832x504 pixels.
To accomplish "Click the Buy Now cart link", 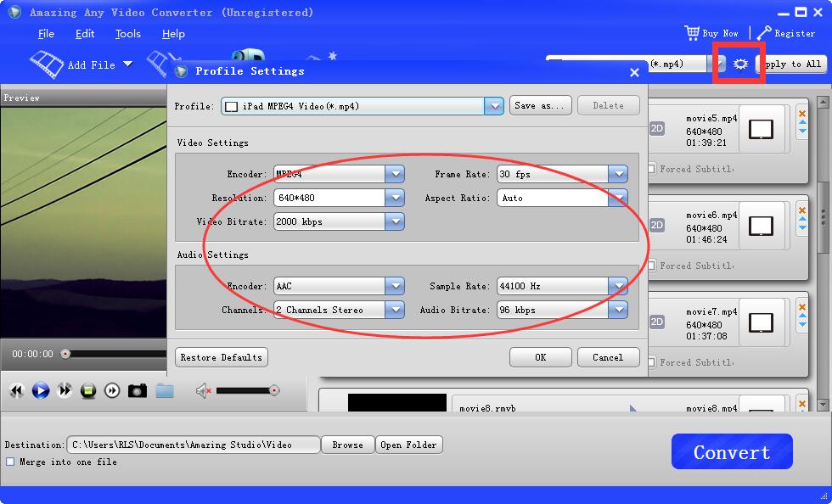I will tap(711, 33).
